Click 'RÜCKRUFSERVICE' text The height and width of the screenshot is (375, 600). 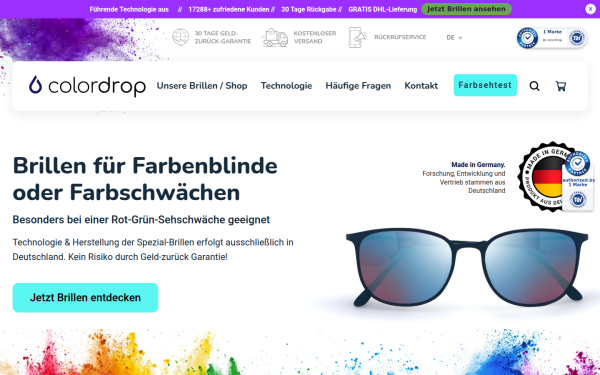pos(400,37)
